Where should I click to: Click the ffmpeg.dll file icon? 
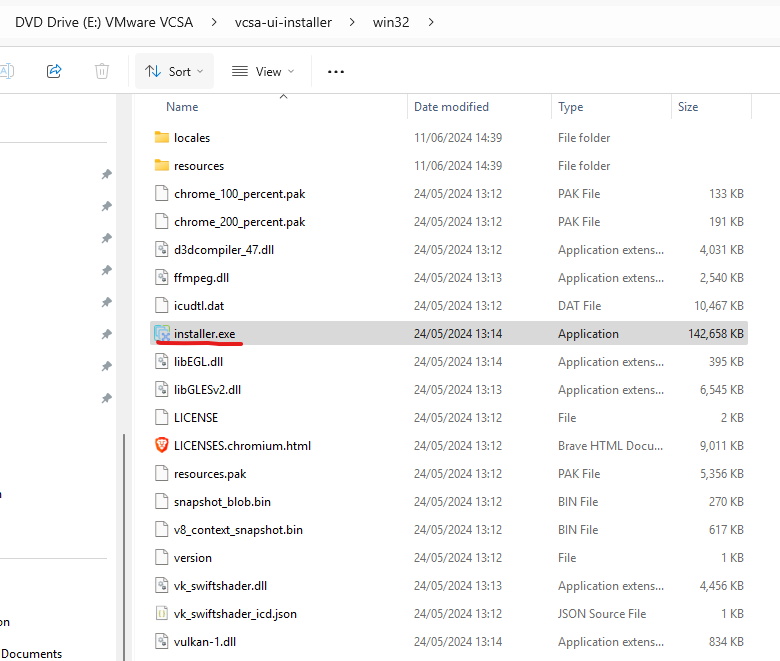coord(162,277)
